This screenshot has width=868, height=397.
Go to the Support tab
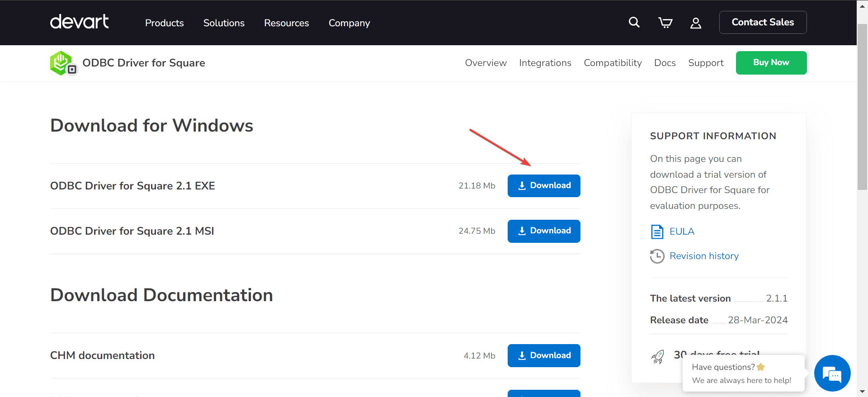706,63
